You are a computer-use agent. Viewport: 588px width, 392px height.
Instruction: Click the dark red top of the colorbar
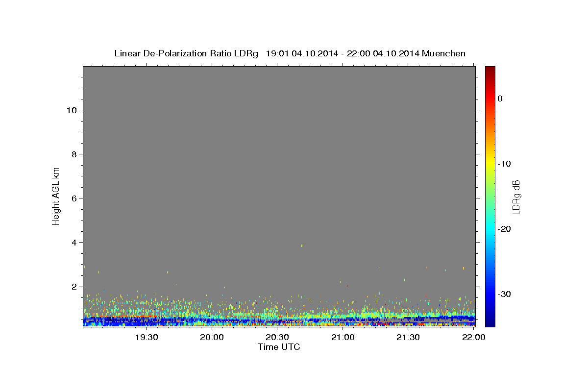490,71
